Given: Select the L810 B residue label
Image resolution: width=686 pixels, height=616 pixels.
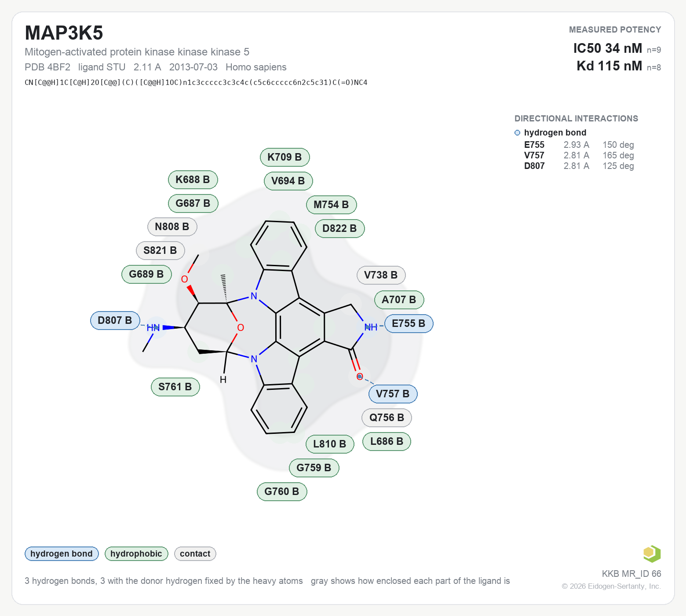Looking at the screenshot, I should (x=330, y=444).
